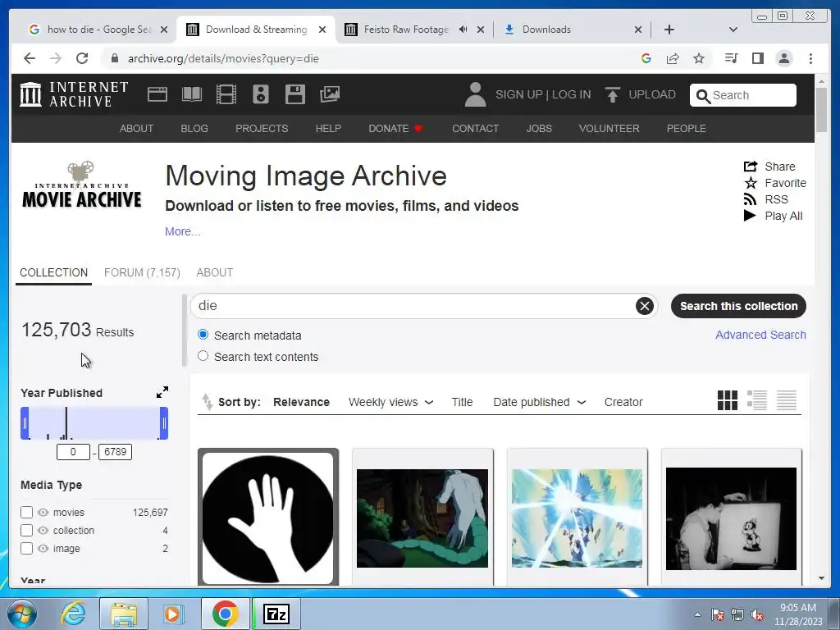Open the Audio speaker icon in Archive header
This screenshot has width=840, height=630.
coord(261,94)
